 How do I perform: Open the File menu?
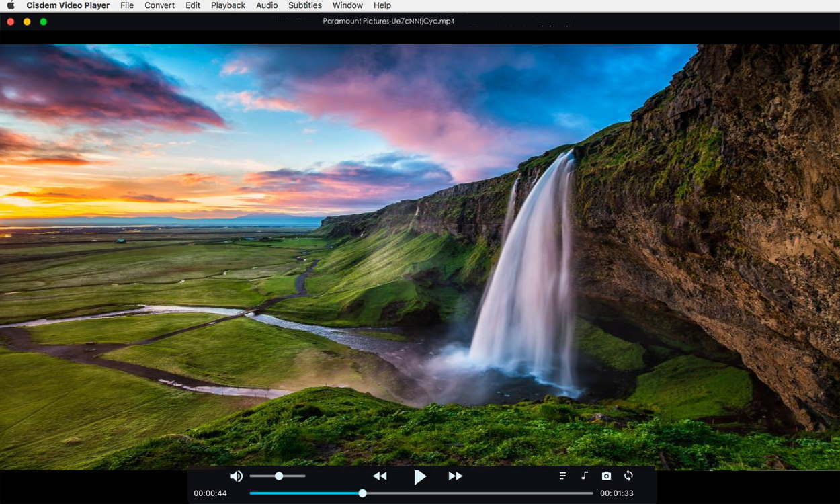[127, 5]
